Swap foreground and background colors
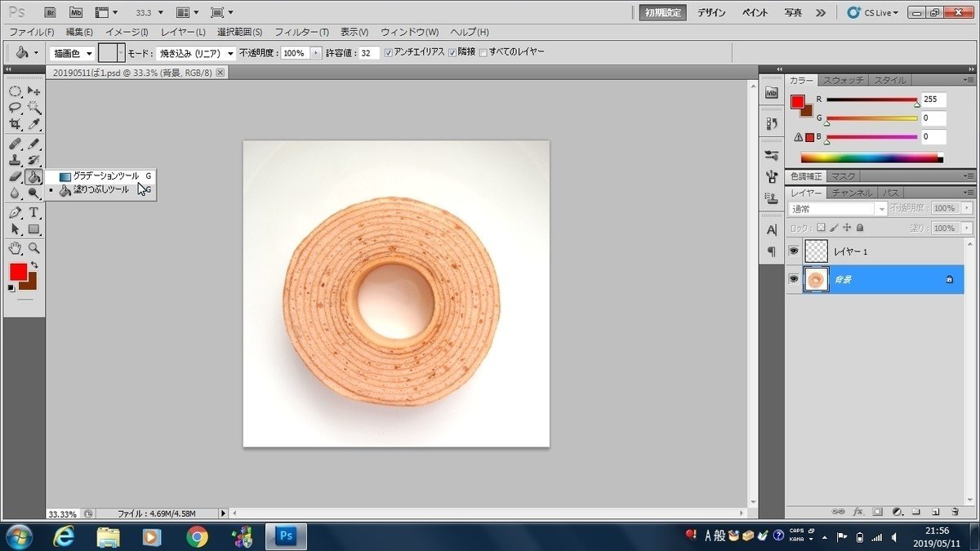 tap(34, 266)
